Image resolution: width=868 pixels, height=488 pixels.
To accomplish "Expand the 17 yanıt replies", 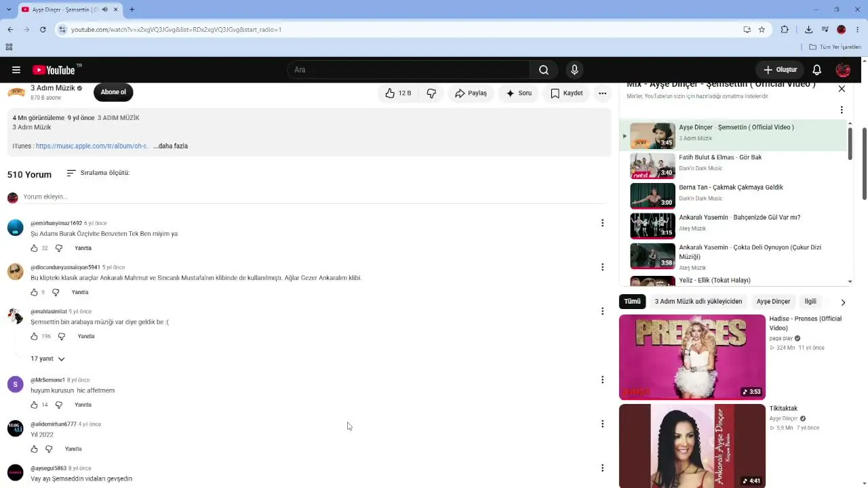I will tap(47, 359).
